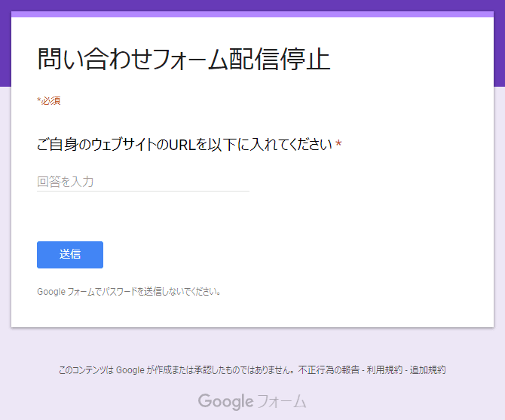This screenshot has width=505, height=420.
Task: Open the 利用規約 link
Action: click(x=384, y=369)
